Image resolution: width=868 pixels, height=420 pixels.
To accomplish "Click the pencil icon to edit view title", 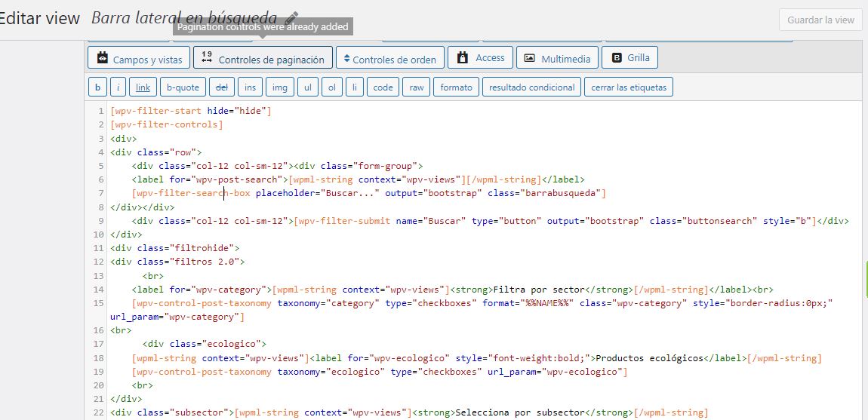I will tap(291, 17).
